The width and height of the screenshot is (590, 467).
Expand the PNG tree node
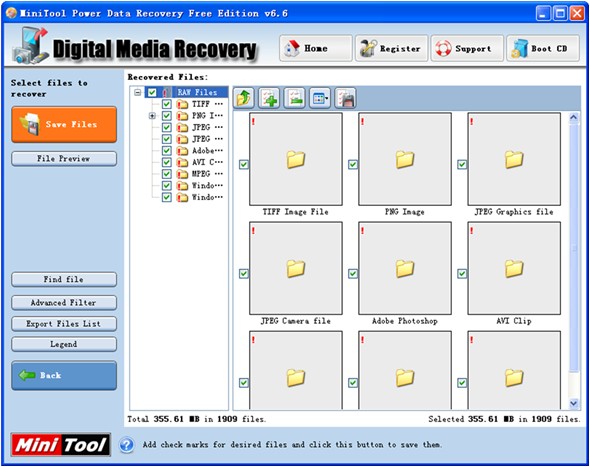[x=152, y=116]
